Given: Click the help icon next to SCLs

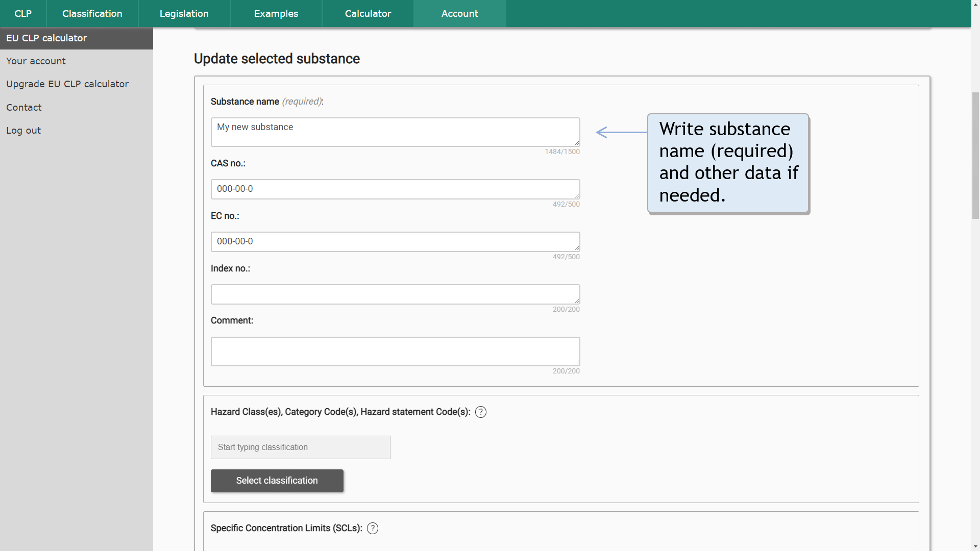Looking at the screenshot, I should (372, 528).
